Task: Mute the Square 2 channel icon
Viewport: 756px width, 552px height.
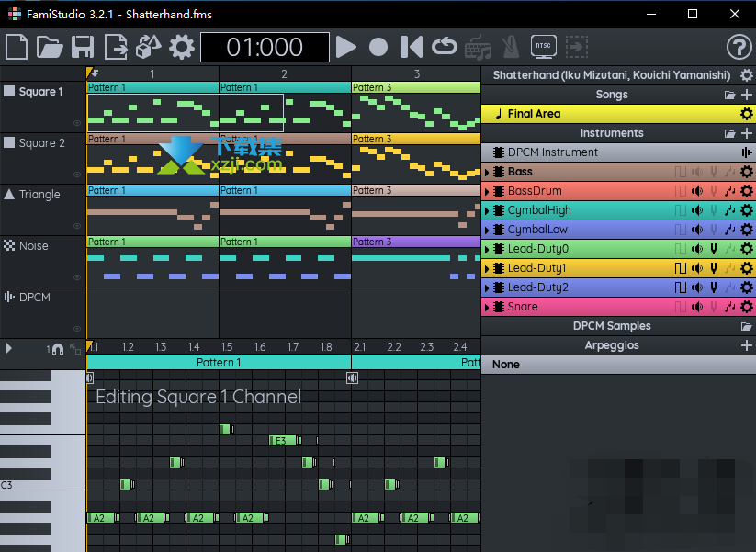Action: tap(9, 142)
